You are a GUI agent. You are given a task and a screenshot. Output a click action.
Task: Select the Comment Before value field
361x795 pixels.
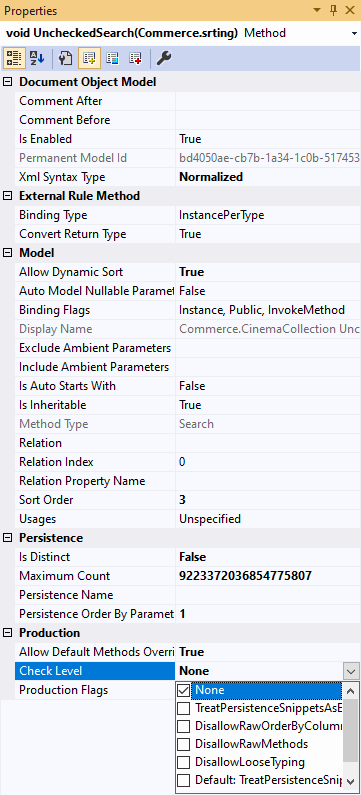tap(268, 120)
